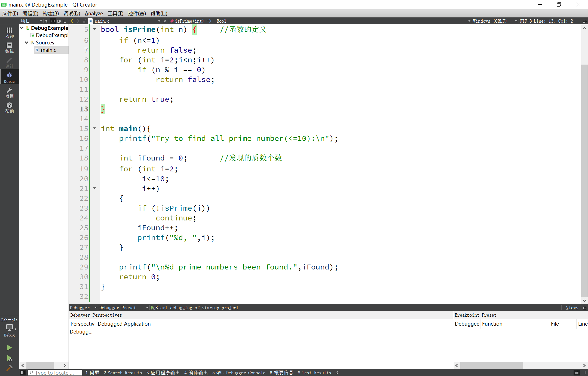Click the Breakpoint Preset horizontal scrollbar
Screen dimensions: 588x376
coord(491,365)
